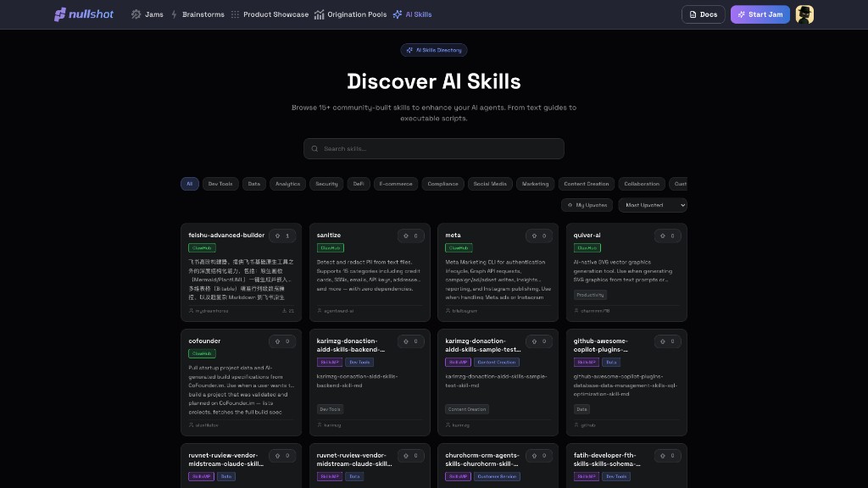
Task: Click Content Creation tag beside SkillsMP badge
Action: 497,363
